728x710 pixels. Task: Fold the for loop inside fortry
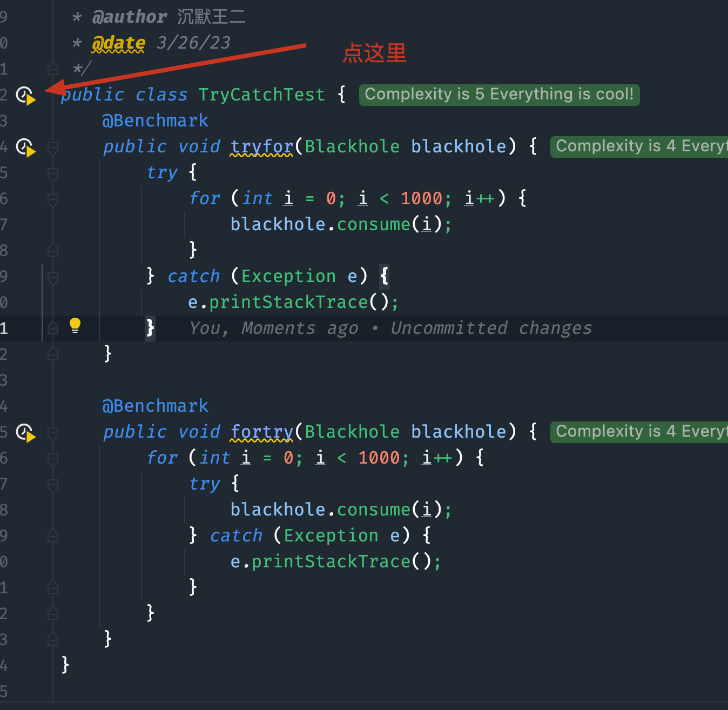coord(53,458)
